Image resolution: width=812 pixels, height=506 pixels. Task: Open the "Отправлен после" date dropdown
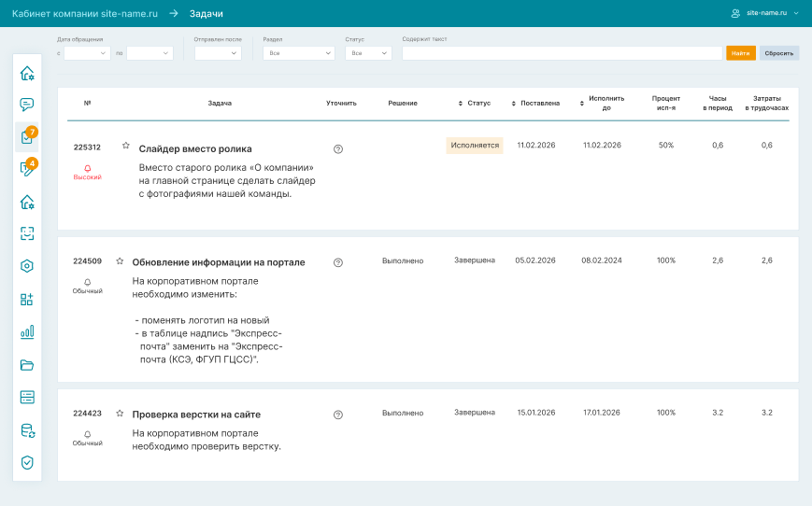tap(218, 53)
